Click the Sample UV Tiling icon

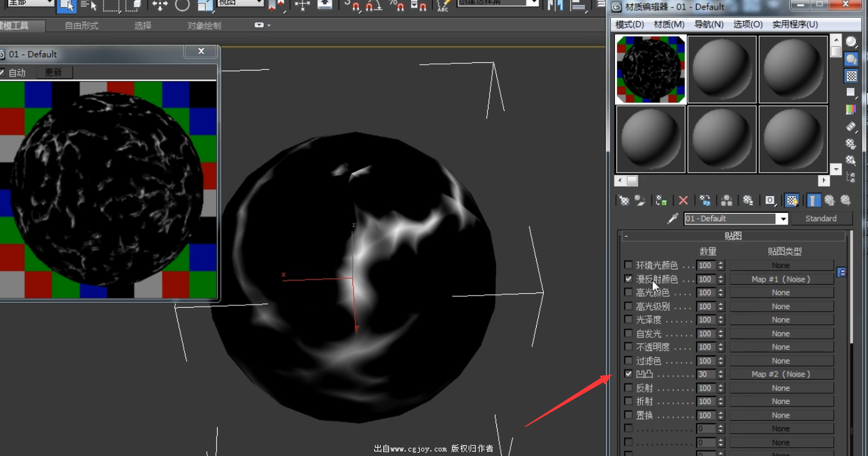click(x=851, y=93)
